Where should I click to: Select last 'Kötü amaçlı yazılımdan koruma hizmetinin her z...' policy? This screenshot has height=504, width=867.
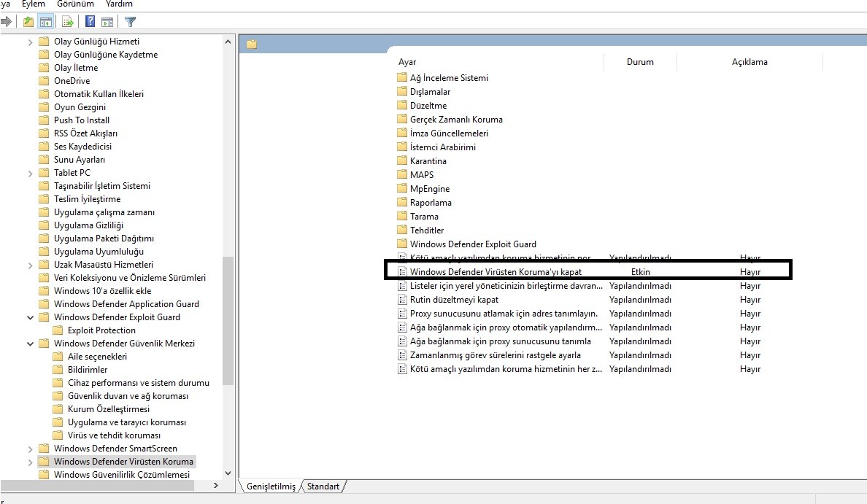(x=506, y=368)
